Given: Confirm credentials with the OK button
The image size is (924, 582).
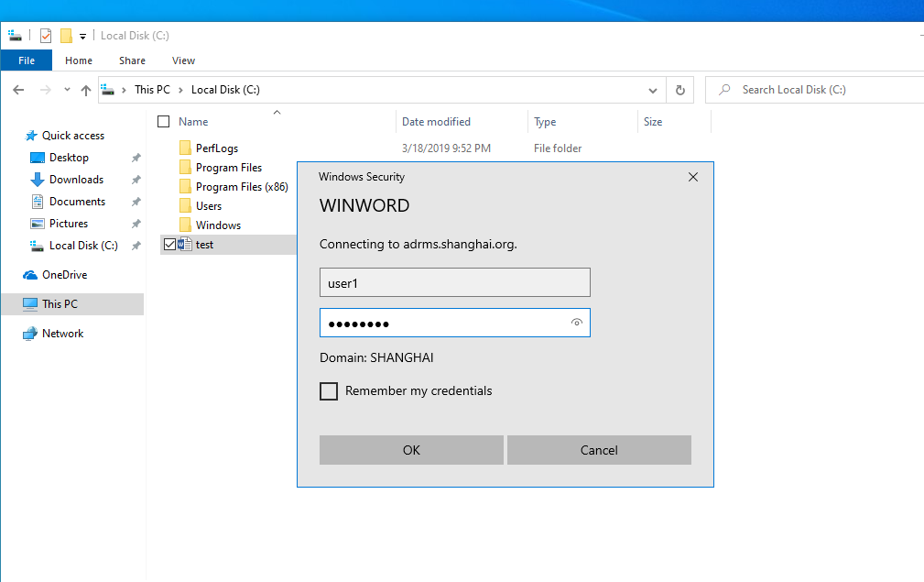Looking at the screenshot, I should pos(411,450).
